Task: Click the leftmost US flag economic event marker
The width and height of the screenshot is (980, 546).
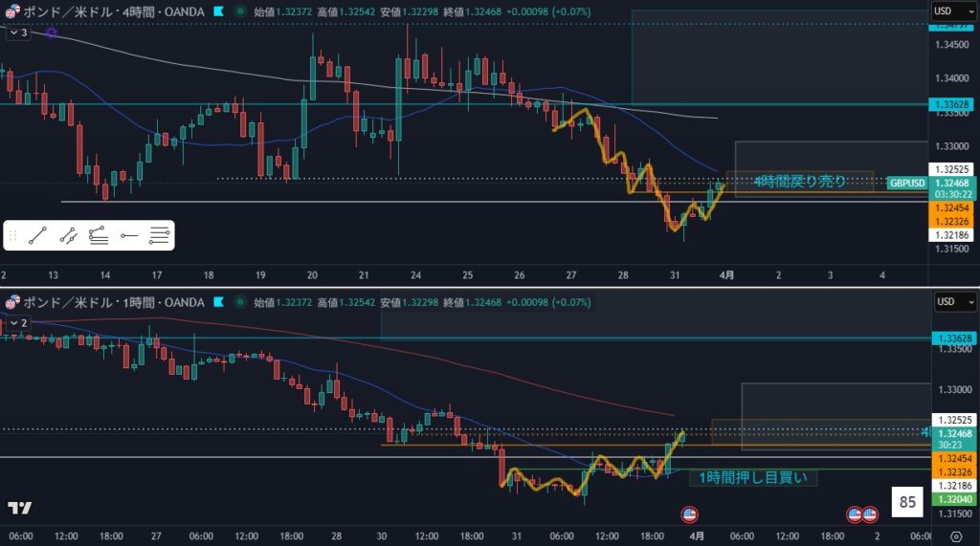Action: [688, 514]
